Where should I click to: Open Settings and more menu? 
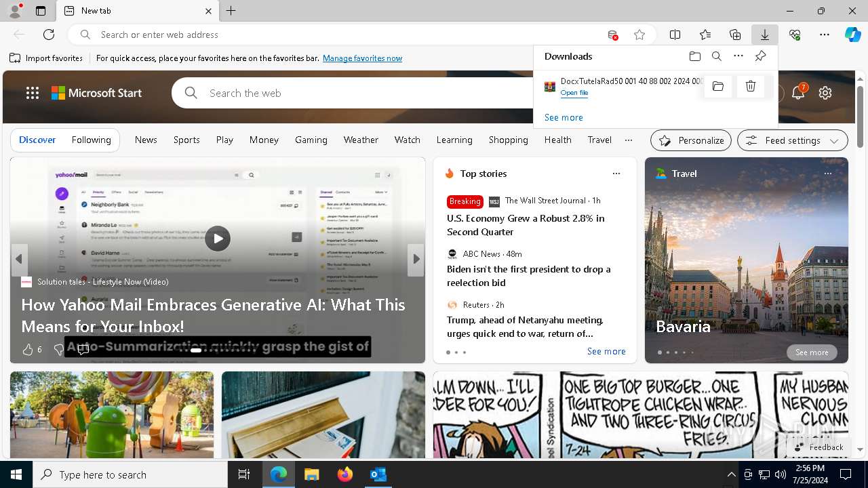pos(825,35)
